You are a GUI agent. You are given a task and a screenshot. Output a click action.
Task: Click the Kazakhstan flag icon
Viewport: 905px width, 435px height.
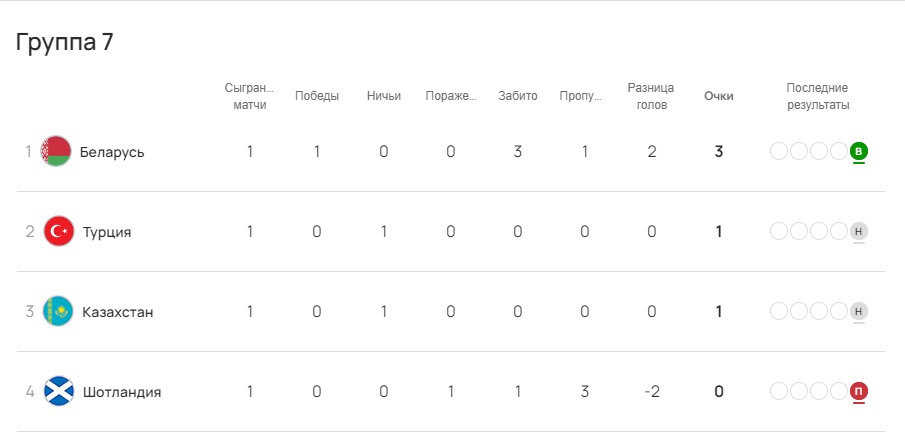coord(59,312)
